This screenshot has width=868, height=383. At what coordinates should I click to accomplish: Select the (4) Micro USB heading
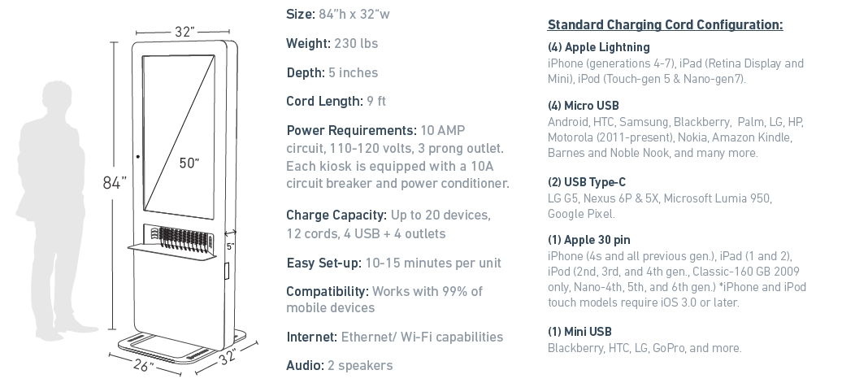point(583,106)
